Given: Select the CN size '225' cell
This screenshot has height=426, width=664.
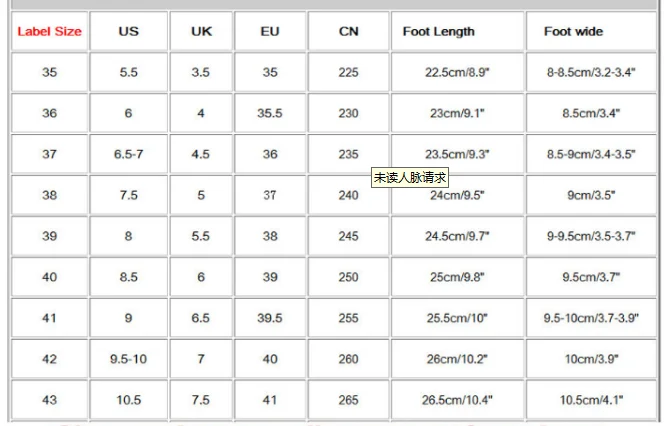Looking at the screenshot, I should (348, 72).
